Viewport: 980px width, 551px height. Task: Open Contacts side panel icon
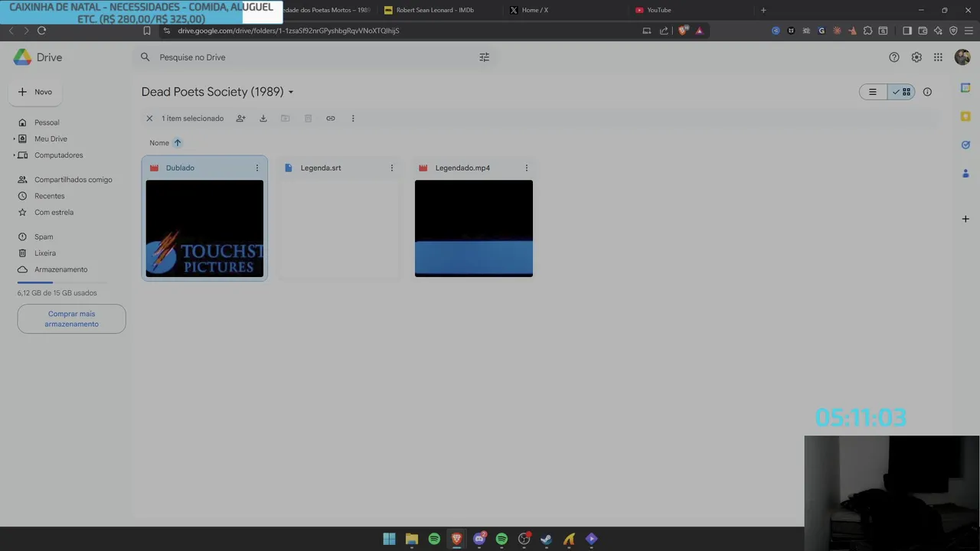click(x=965, y=174)
